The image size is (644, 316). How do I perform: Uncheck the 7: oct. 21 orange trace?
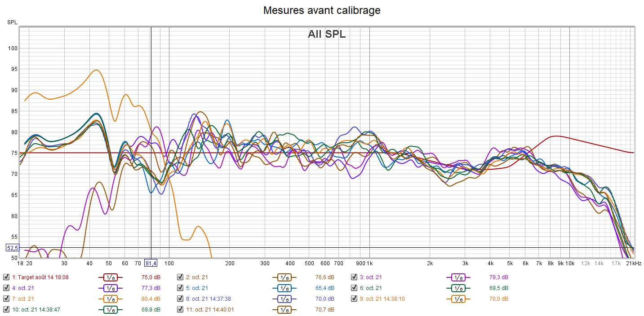pos(6,299)
